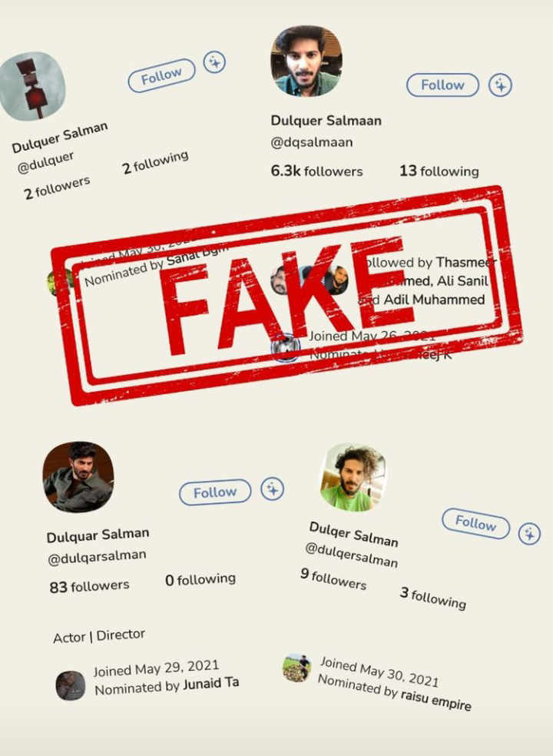This screenshot has height=756, width=553.
Task: Open Junaid Ta's small avatar
Action: pyautogui.click(x=71, y=685)
